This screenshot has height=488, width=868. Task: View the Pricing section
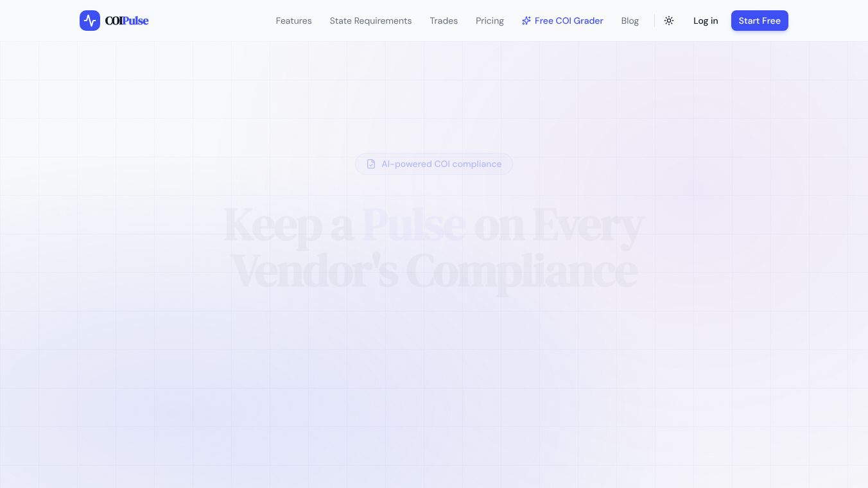click(x=489, y=21)
